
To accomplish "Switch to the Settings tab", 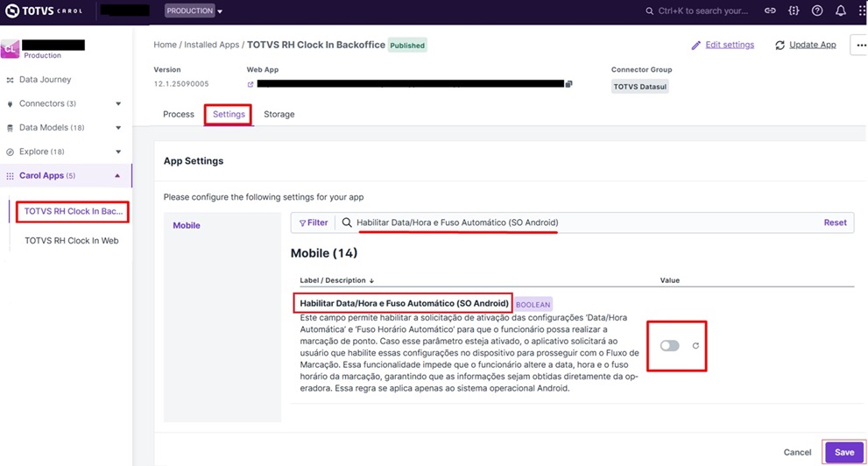I will (x=229, y=114).
